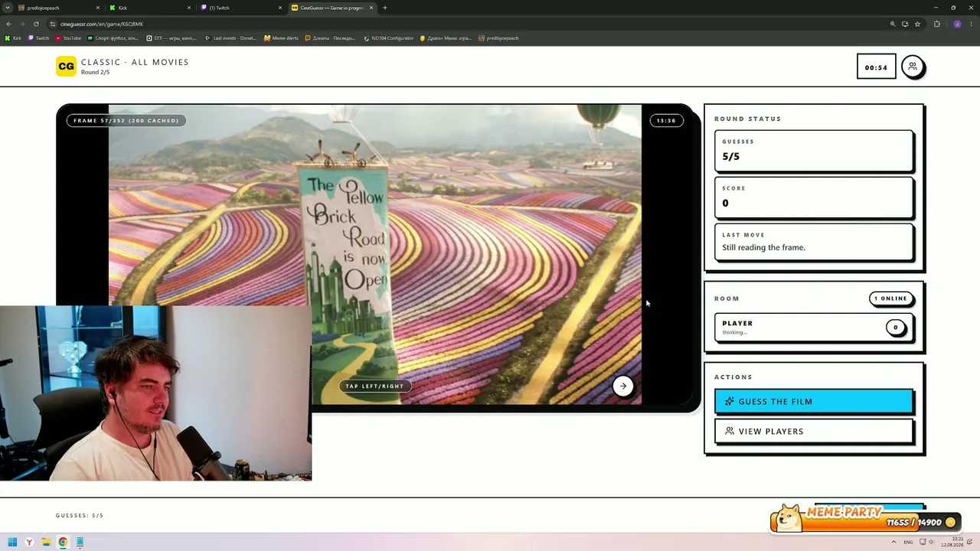Click the Tap Left/Right hint label
This screenshot has width=980, height=551.
(x=374, y=386)
